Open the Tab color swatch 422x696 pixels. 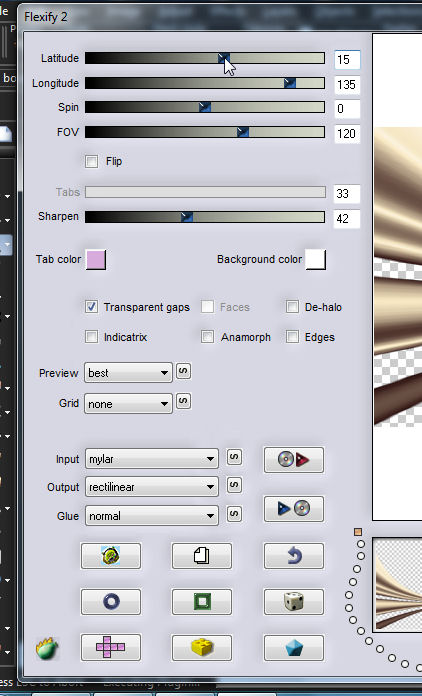96,260
